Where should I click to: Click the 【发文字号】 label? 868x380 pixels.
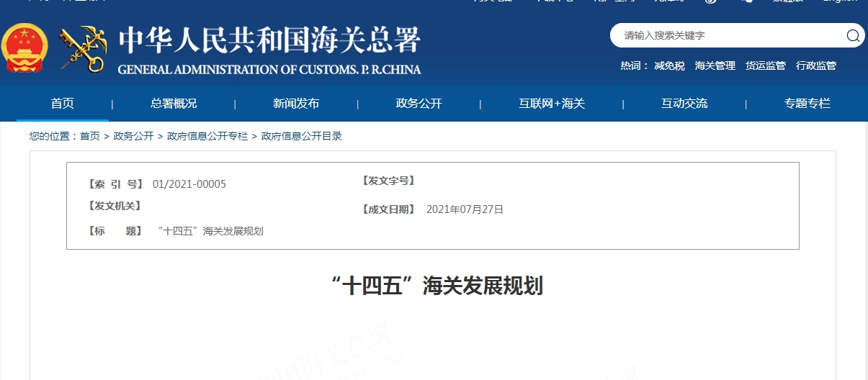point(388,181)
